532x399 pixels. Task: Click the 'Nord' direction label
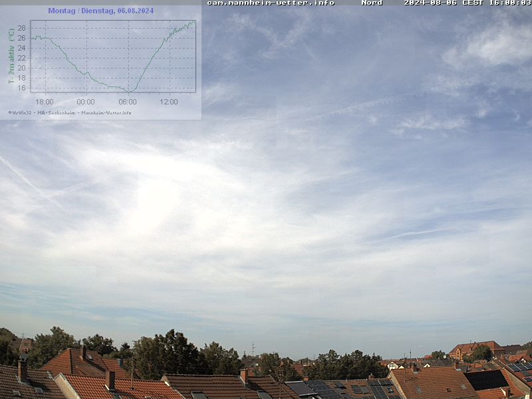click(x=372, y=3)
